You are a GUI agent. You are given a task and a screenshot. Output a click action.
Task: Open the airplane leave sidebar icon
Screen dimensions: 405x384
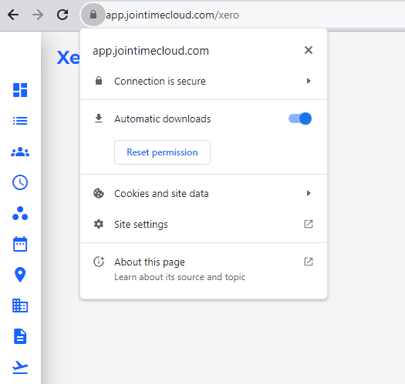pos(20,367)
